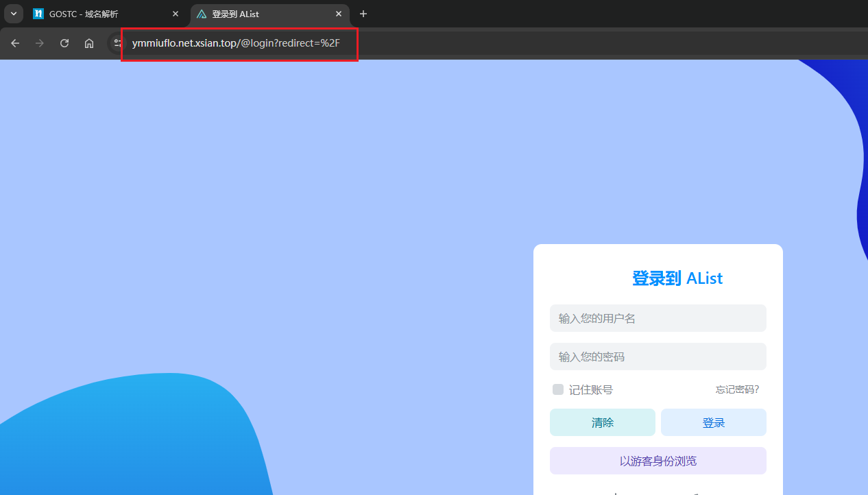Open the tab search dropdown arrow

(13, 14)
